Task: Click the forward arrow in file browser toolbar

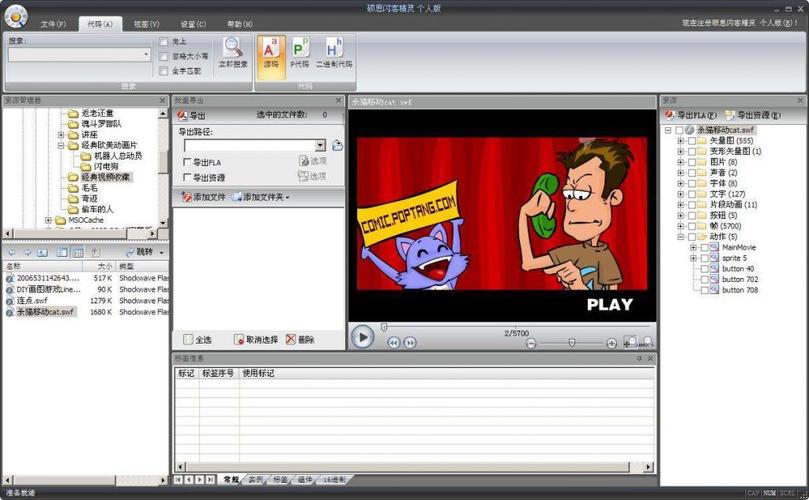Action: [x=27, y=252]
